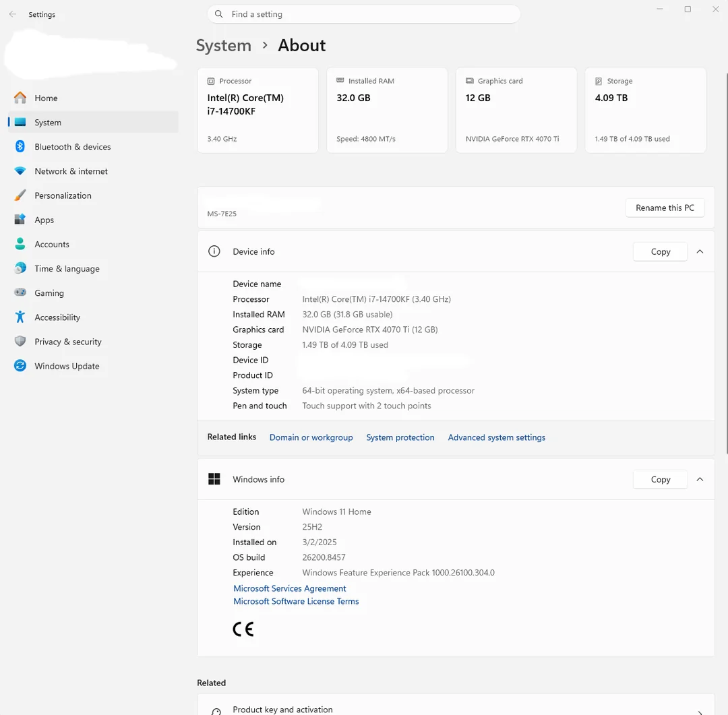Viewport: 728px width, 715px height.
Task: Click the Graphics card summary card
Action: click(516, 110)
